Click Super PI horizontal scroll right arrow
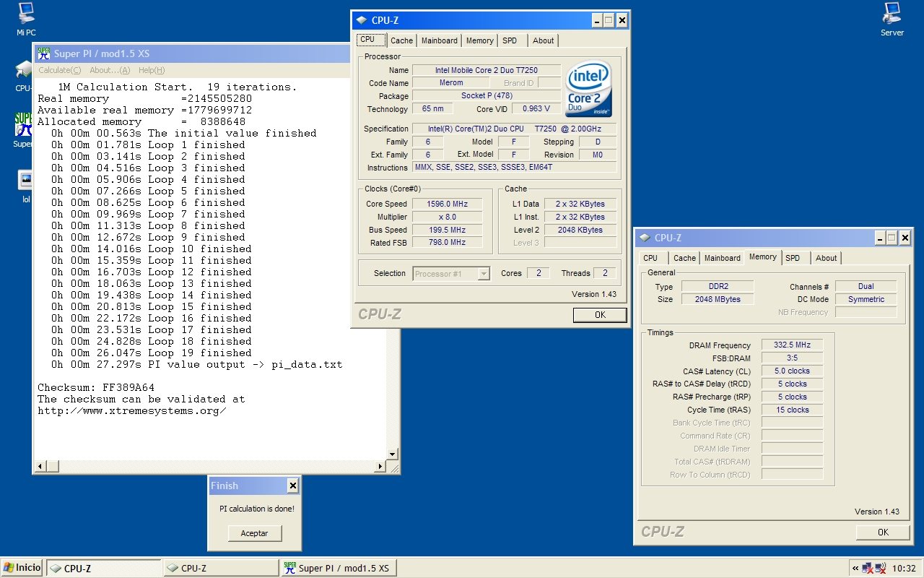The width and height of the screenshot is (924, 578). (380, 467)
